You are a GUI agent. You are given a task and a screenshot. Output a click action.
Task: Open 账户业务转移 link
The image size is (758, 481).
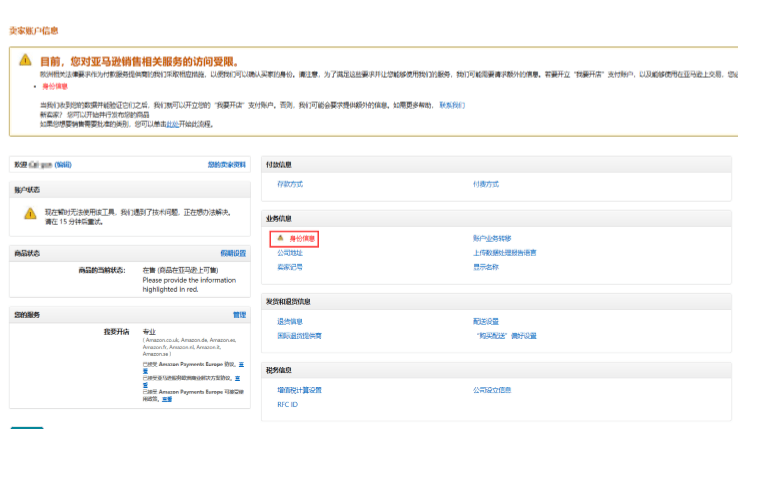click(492, 239)
